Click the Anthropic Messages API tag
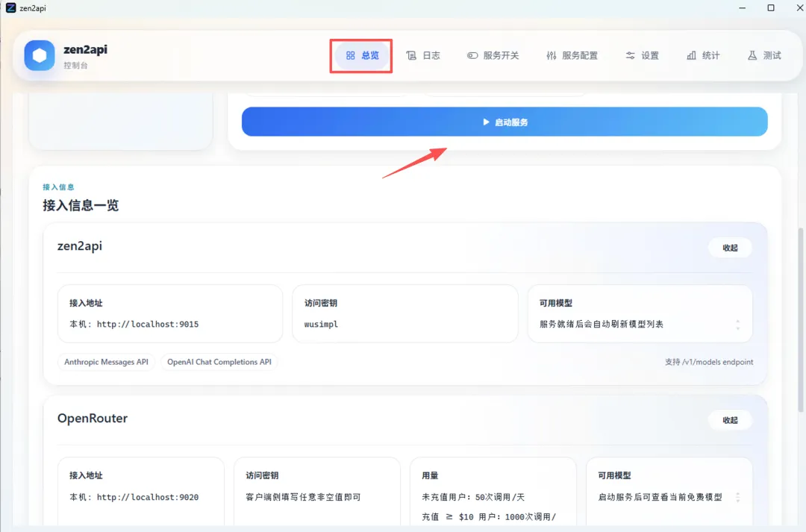The width and height of the screenshot is (806, 532). [x=106, y=362]
